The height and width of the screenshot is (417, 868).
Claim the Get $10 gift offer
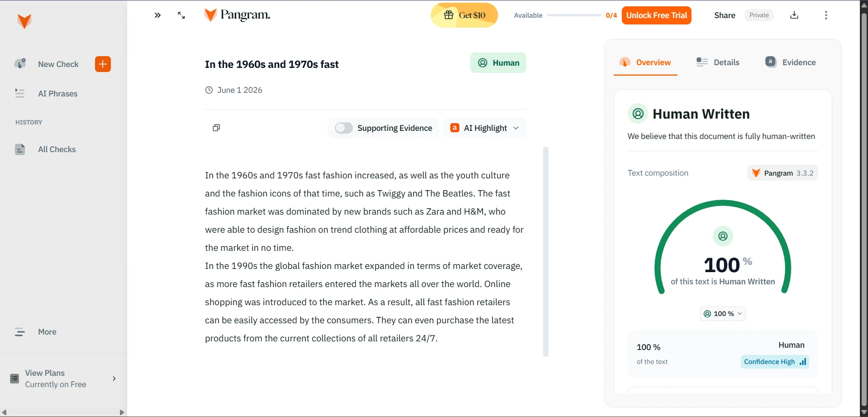pyautogui.click(x=464, y=15)
